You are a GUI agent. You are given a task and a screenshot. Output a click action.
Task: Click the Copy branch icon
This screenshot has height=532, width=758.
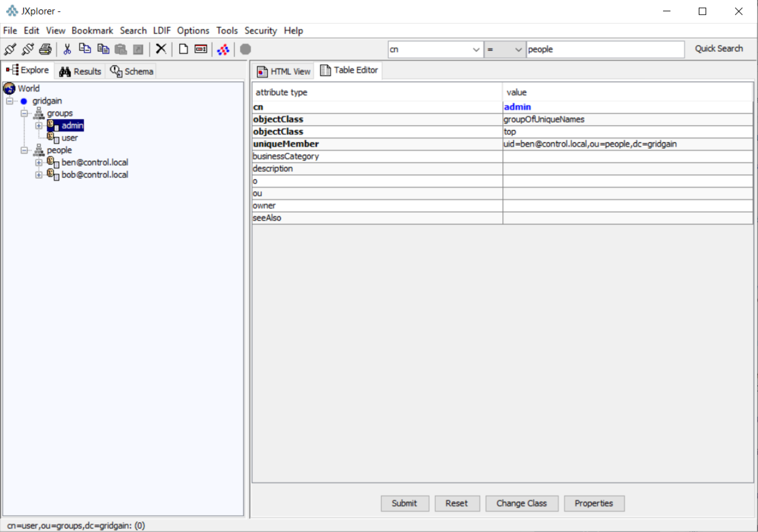coord(85,49)
